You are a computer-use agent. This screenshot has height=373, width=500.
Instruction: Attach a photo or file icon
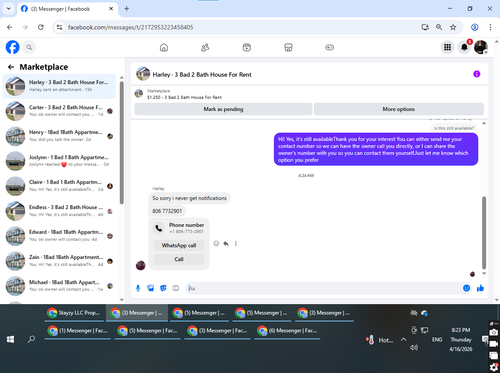(x=151, y=288)
